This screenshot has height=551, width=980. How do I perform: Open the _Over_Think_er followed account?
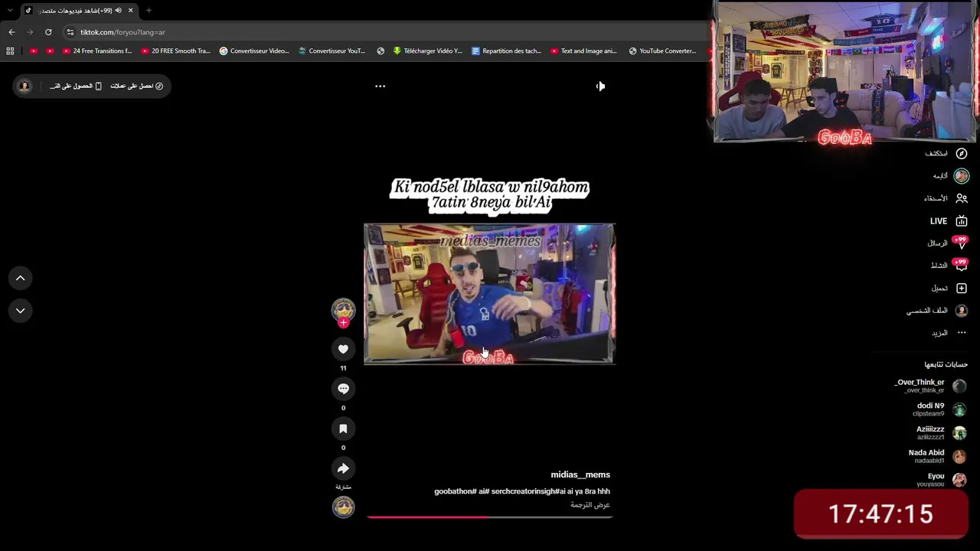tap(930, 386)
